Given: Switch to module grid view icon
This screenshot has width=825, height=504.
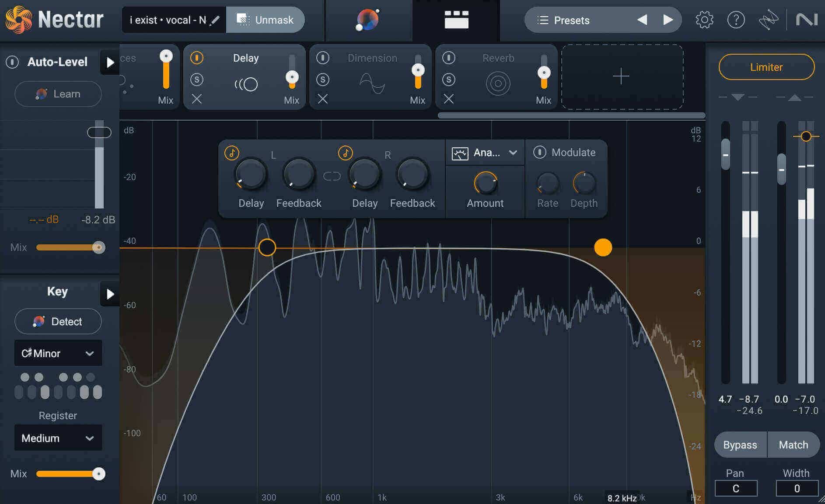Looking at the screenshot, I should coord(456,20).
